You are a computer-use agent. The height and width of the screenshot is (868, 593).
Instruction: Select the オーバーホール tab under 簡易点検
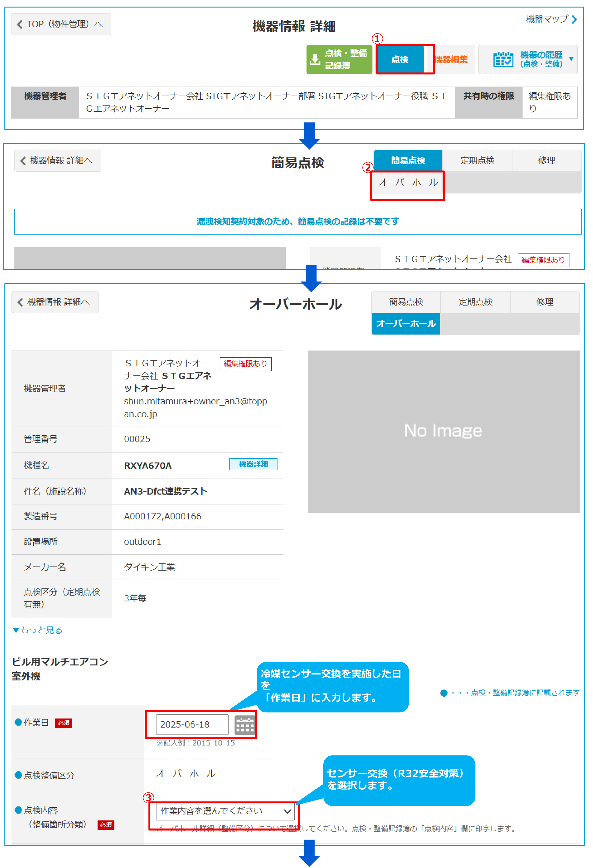408,183
